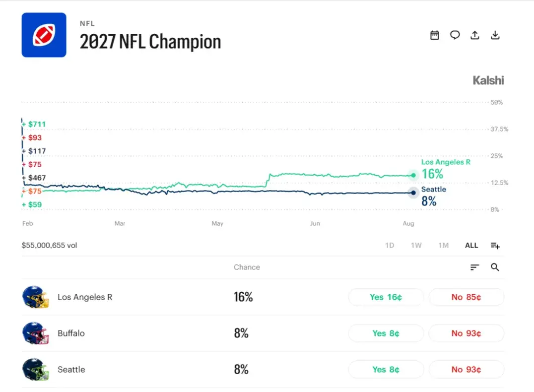Click the search magnifier icon
Image resolution: width=534 pixels, height=392 pixels.
click(495, 267)
